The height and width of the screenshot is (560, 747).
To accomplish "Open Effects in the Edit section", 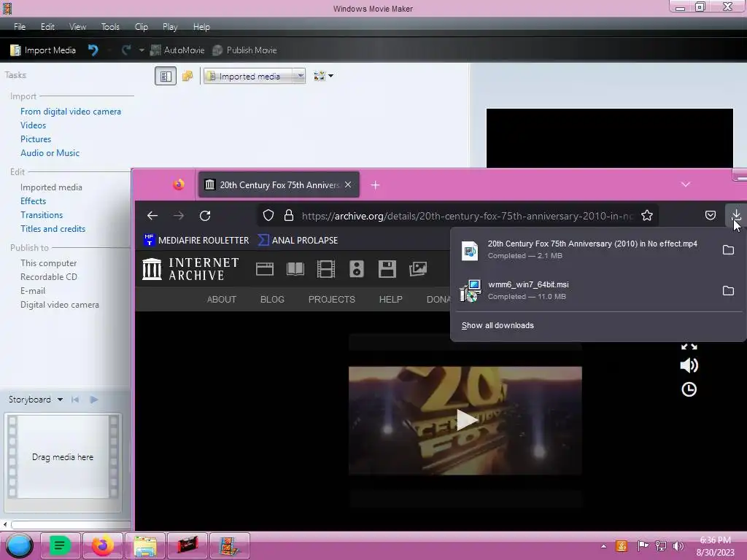I will [x=33, y=201].
